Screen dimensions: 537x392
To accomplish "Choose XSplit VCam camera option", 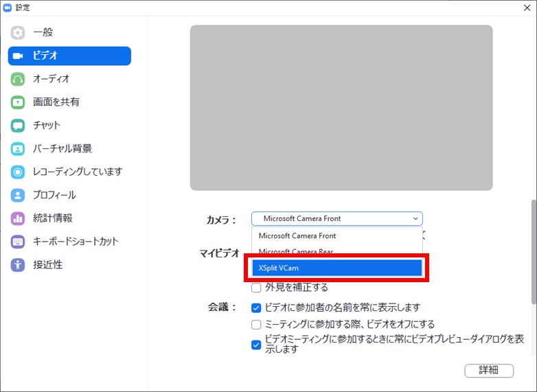I will click(x=337, y=268).
